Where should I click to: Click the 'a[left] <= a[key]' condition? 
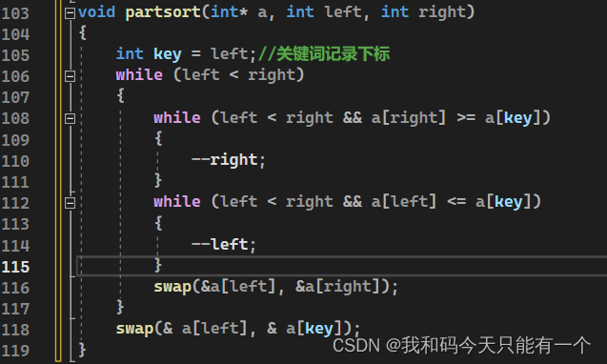click(451, 202)
